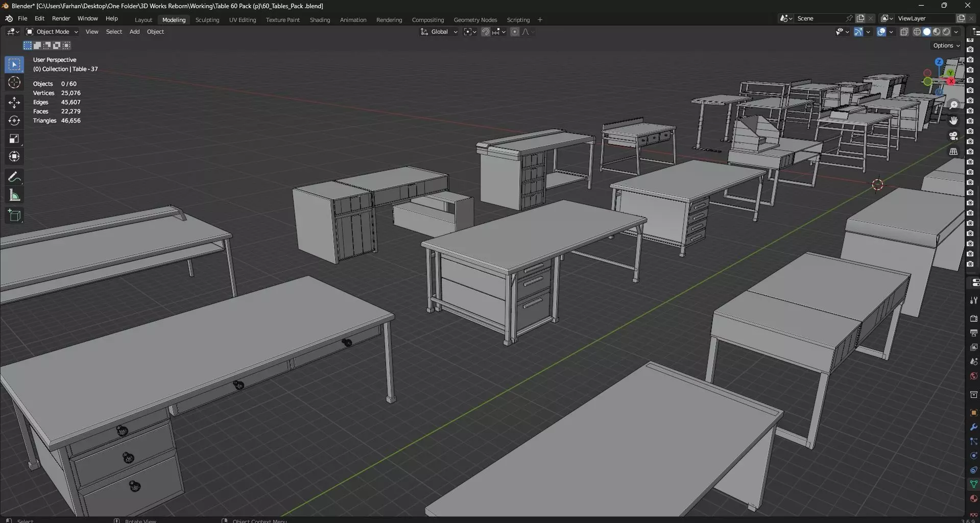Open the overlays options dropdown arrow

click(x=891, y=32)
